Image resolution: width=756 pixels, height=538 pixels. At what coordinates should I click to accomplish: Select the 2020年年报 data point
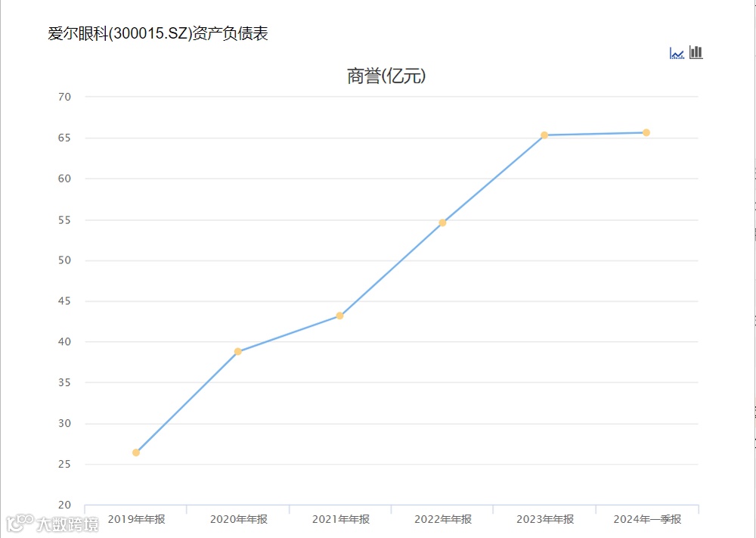click(x=237, y=351)
